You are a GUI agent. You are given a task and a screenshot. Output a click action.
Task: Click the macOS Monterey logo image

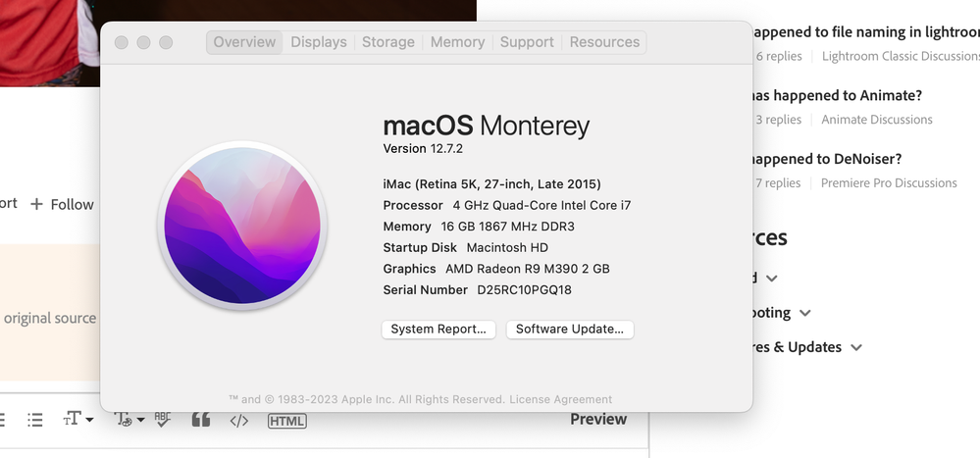point(242,226)
